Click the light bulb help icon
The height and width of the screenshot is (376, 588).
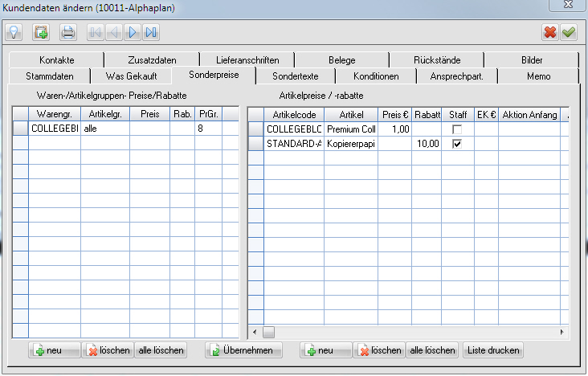[x=14, y=32]
